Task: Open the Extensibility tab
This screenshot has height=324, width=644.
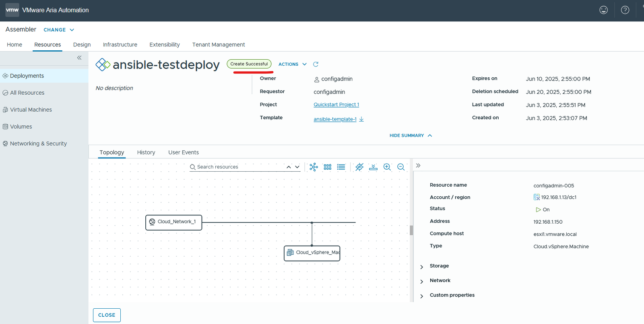Action: point(165,45)
